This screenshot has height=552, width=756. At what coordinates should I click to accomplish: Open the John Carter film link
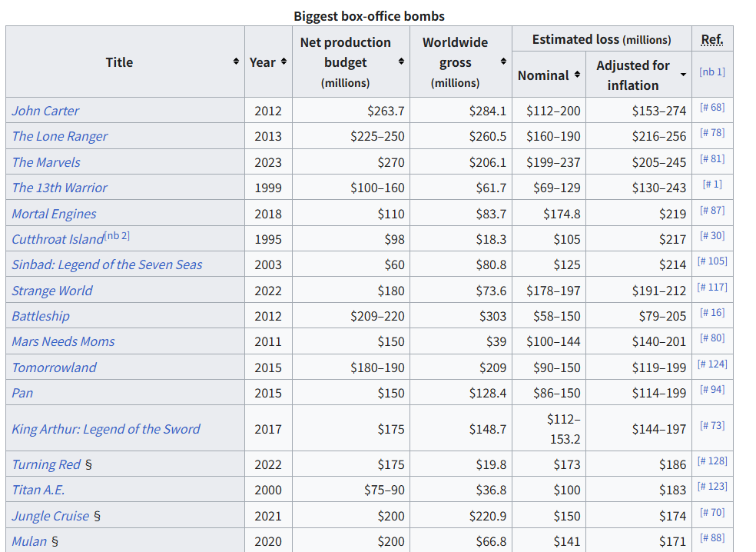click(x=45, y=111)
